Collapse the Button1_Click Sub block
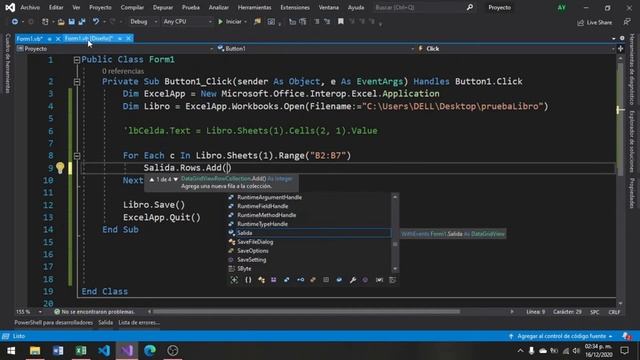This screenshot has height=360, width=640. (x=77, y=82)
